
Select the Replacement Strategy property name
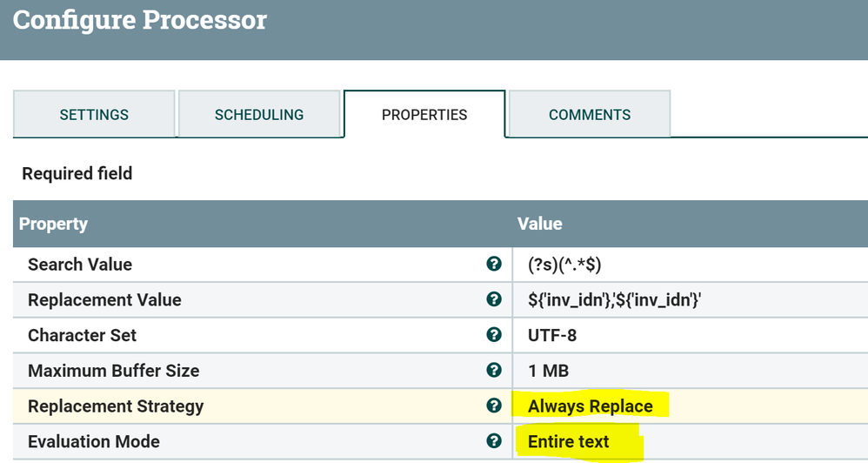tap(116, 406)
